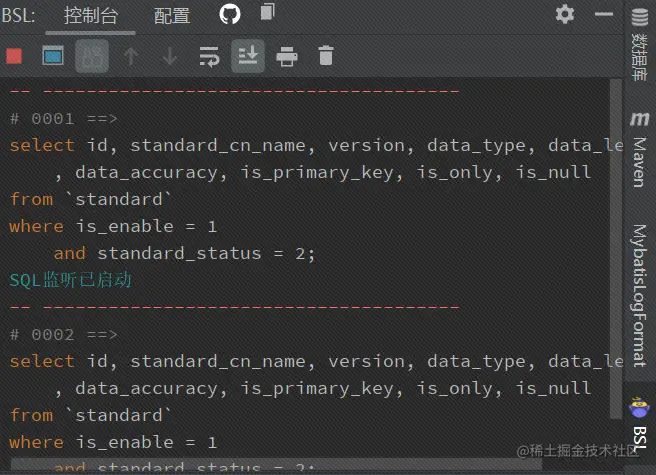Open the GitHub link icon
The height and width of the screenshot is (475, 656).
pos(230,14)
